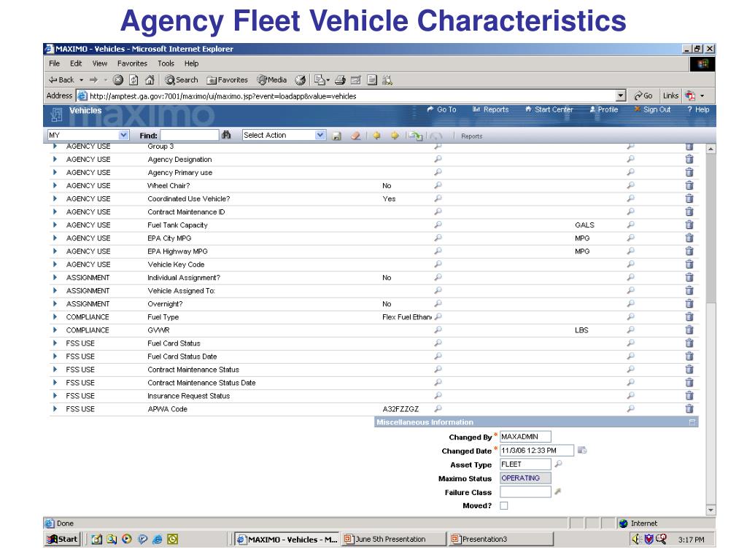Click the Go To link
Viewport: 747px width, 560px height.
coord(441,109)
